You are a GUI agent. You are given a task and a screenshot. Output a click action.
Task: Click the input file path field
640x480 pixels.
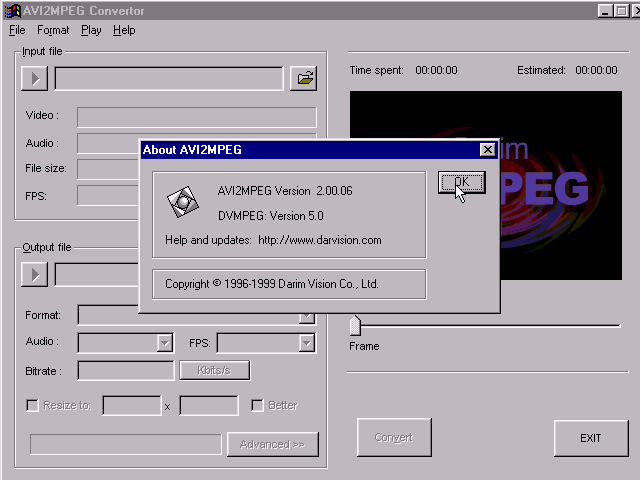click(169, 78)
